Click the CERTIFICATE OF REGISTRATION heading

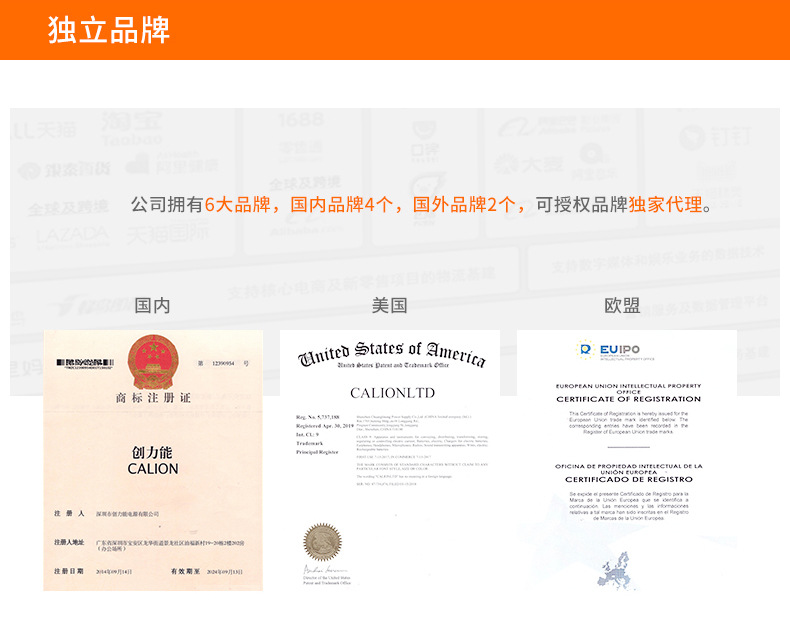628,399
